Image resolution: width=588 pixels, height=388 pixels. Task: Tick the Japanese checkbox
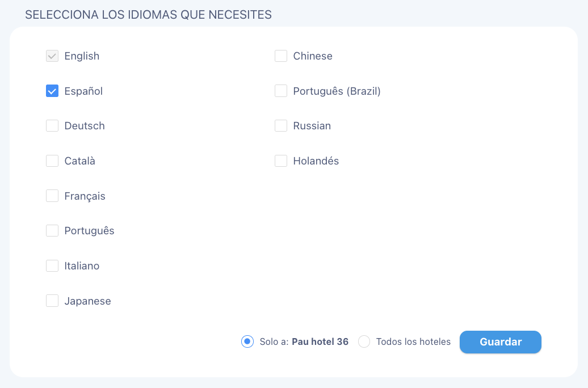[x=52, y=301]
